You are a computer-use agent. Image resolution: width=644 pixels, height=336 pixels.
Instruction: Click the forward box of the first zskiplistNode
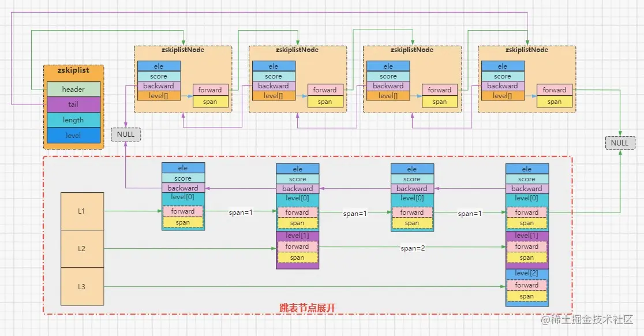coord(209,90)
